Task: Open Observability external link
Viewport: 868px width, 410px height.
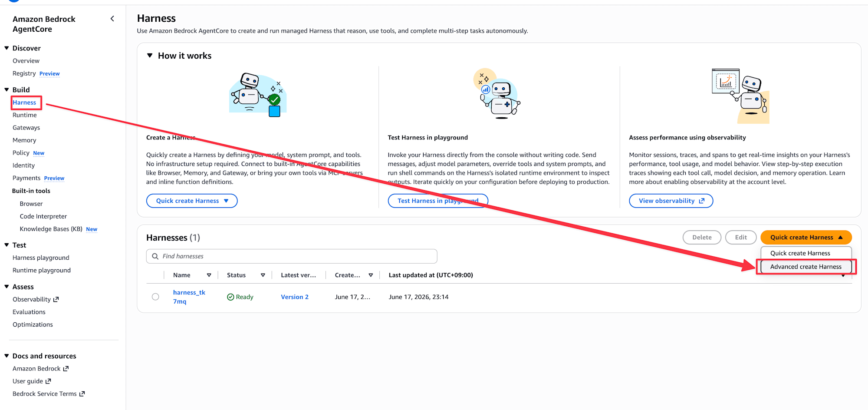Action: [32, 299]
